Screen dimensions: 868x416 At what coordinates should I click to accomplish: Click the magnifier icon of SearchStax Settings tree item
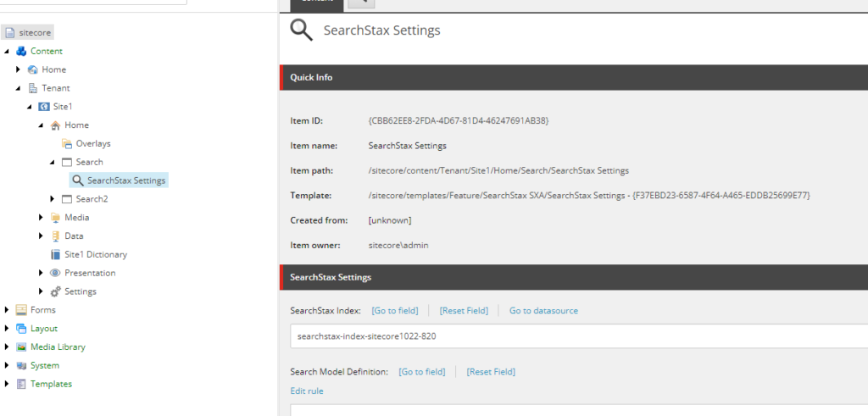pos(78,180)
